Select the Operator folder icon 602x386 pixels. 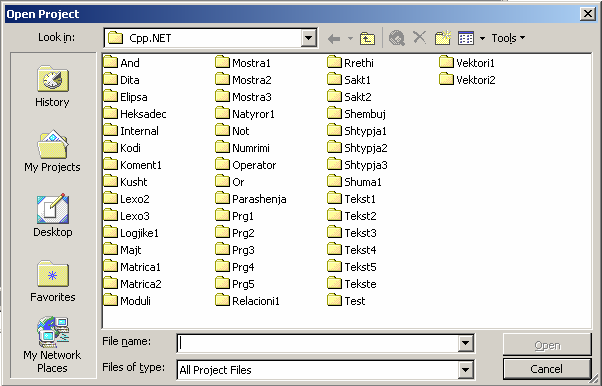point(222,164)
